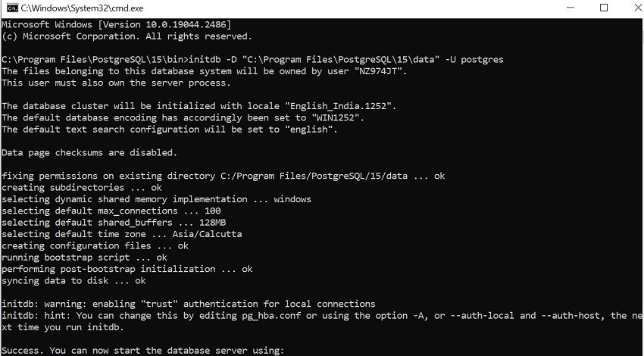Open the cmd.exe system menu icon
This screenshot has width=644, height=356.
click(x=10, y=8)
